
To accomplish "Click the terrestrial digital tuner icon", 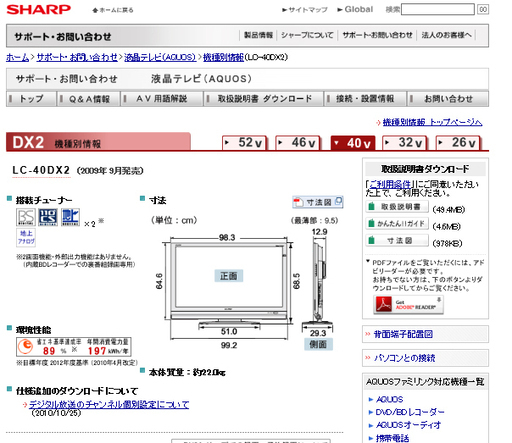I will pos(70,217).
